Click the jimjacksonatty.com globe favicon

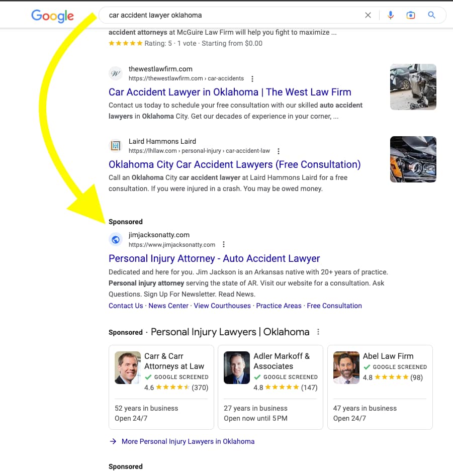[x=116, y=240]
